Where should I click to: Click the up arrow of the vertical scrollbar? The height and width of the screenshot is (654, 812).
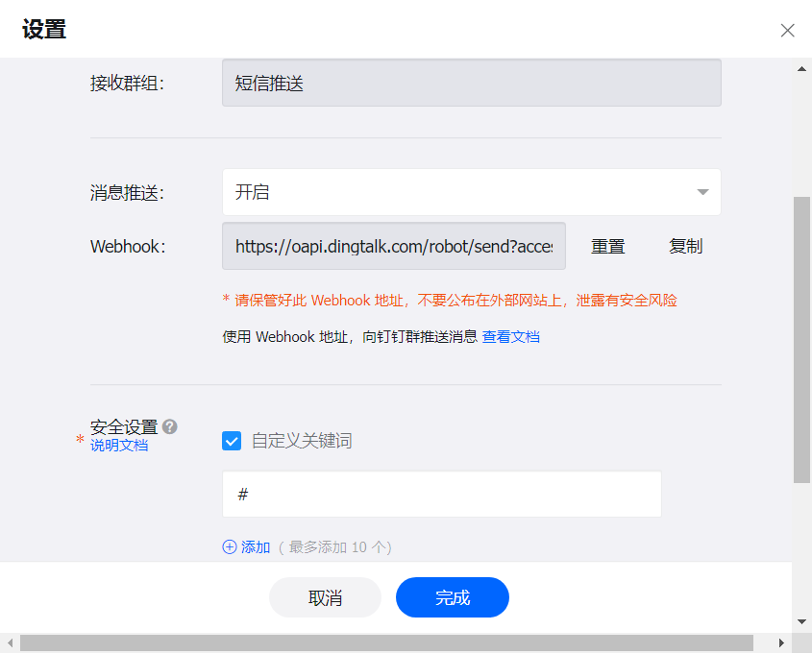click(800, 68)
